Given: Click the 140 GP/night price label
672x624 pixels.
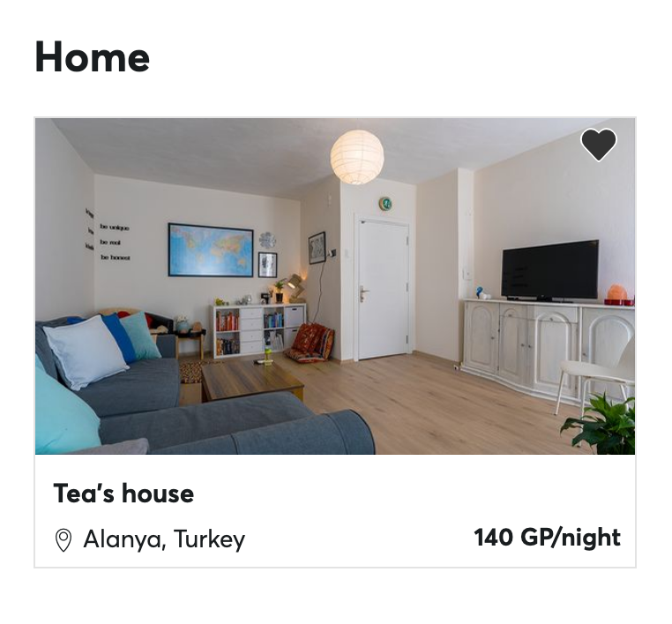Looking at the screenshot, I should (547, 538).
